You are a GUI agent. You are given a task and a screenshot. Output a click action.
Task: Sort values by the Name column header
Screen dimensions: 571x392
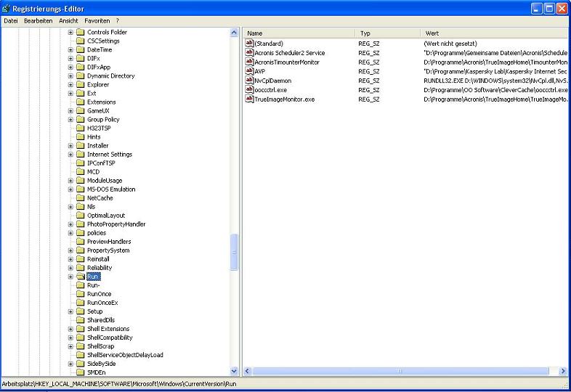click(x=299, y=33)
